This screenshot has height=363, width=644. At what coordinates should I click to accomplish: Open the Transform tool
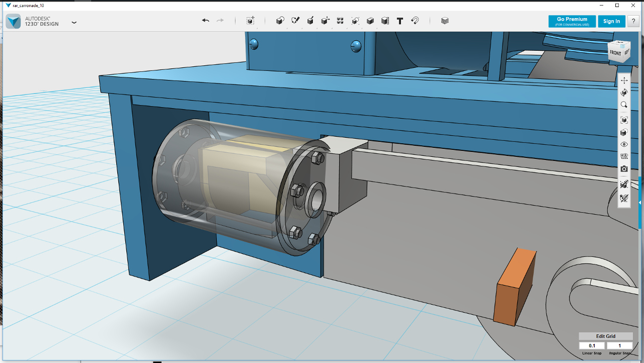click(250, 21)
